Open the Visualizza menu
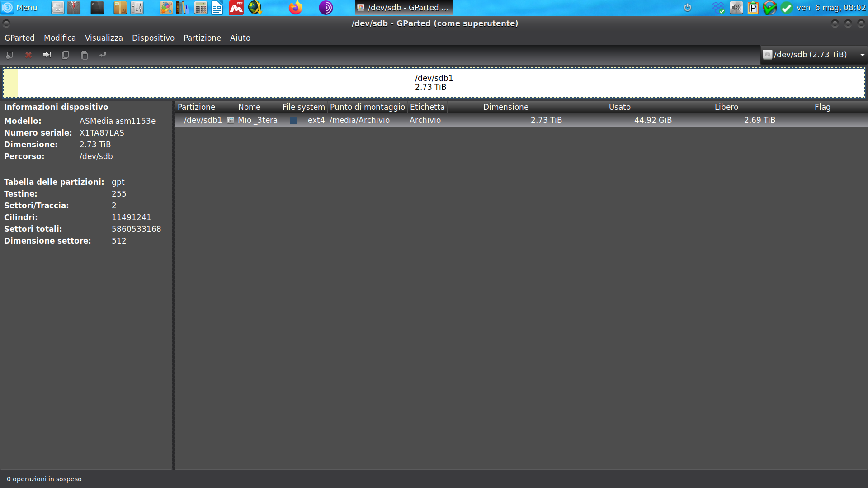 [104, 38]
